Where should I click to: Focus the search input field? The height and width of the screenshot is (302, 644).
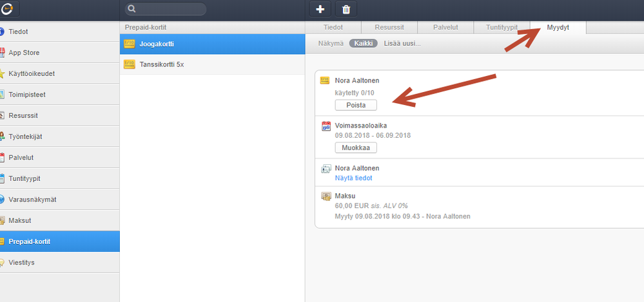pyautogui.click(x=166, y=9)
